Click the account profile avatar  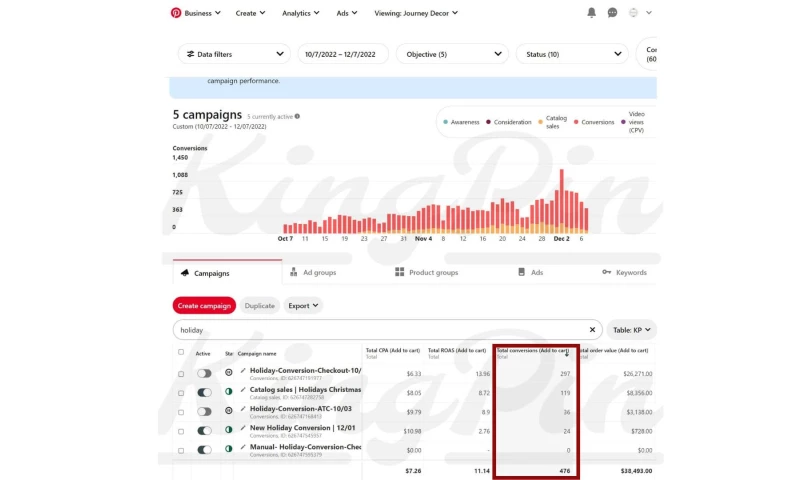click(x=634, y=13)
